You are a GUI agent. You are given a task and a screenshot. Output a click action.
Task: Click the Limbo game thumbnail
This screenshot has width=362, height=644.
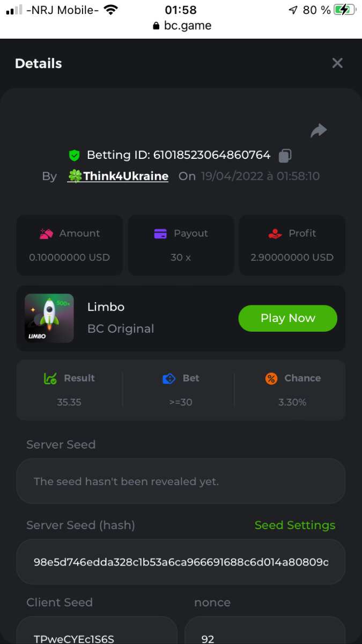coord(49,318)
